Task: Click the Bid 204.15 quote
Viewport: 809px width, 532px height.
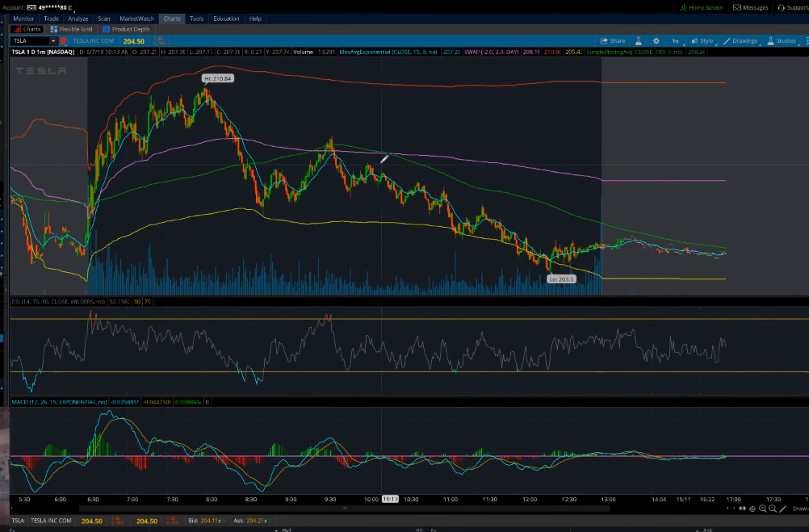Action: pyautogui.click(x=207, y=521)
